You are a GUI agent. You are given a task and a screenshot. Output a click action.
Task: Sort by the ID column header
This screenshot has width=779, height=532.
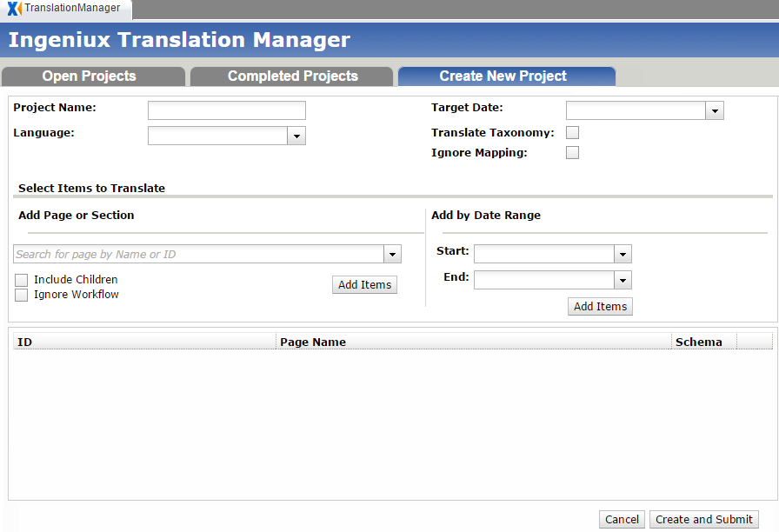coord(144,342)
